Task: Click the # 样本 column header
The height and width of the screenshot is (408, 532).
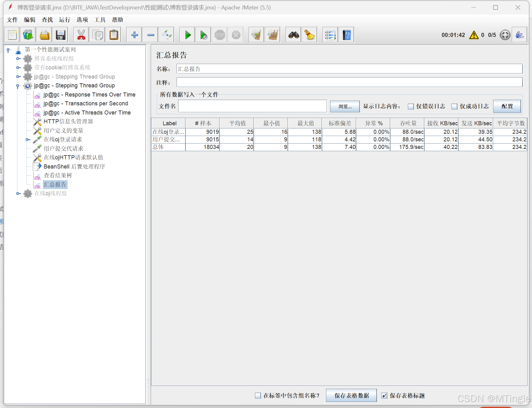Action: pyautogui.click(x=203, y=123)
